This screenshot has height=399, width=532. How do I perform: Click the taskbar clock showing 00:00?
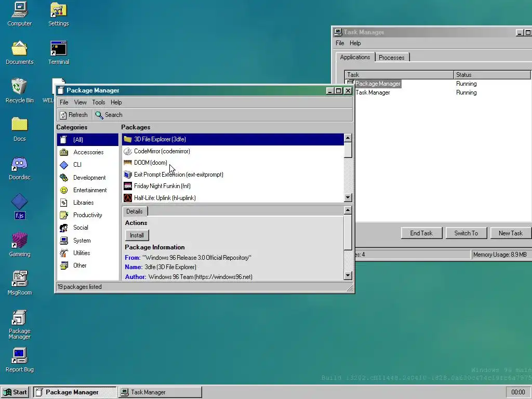click(518, 392)
